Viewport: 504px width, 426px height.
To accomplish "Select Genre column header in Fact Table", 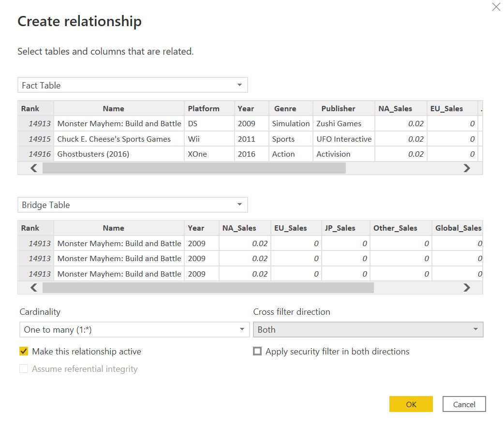I will (285, 109).
